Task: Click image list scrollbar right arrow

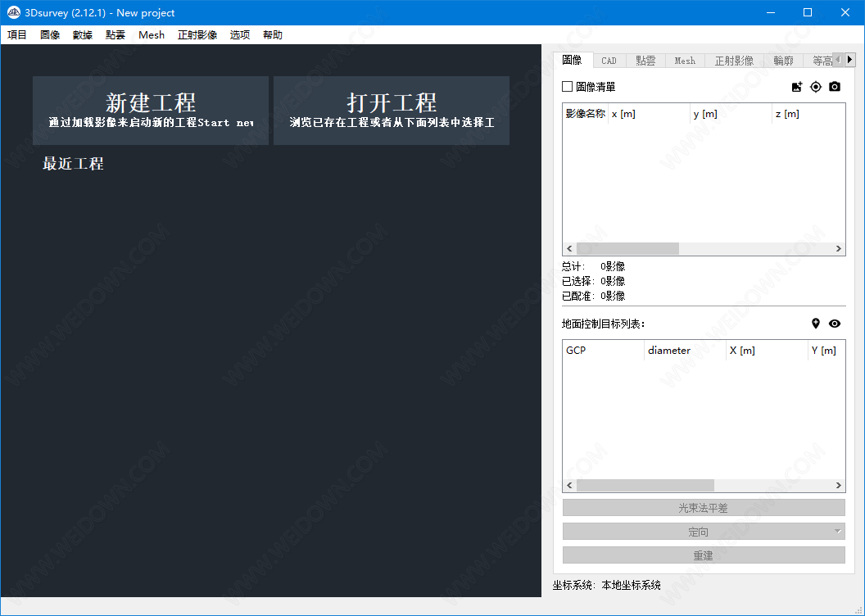Action: click(839, 249)
